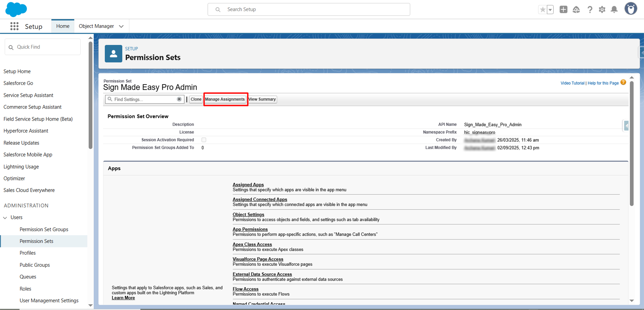Switch to the Home tab
644x310 pixels.
63,26
